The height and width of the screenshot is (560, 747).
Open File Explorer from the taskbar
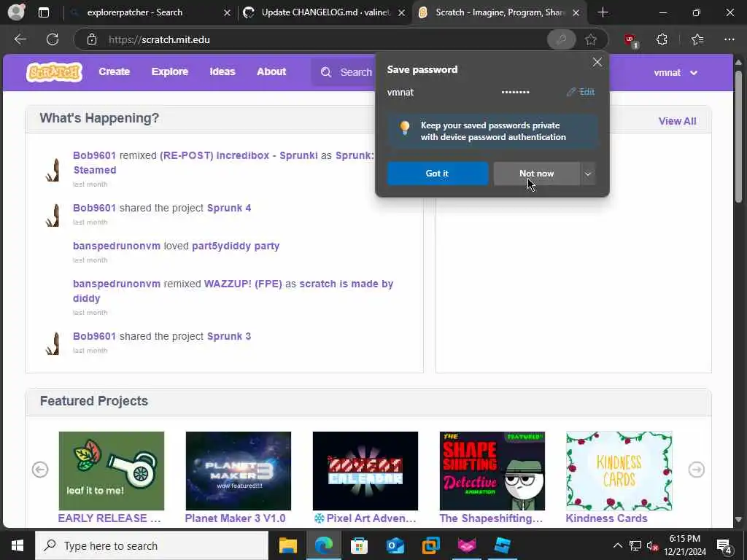coord(287,545)
